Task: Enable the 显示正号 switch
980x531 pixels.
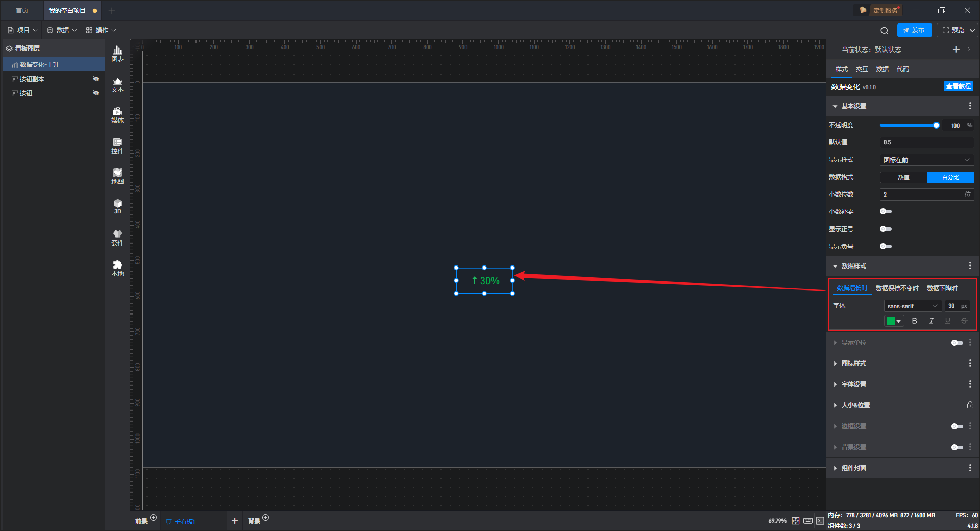Action: (886, 229)
